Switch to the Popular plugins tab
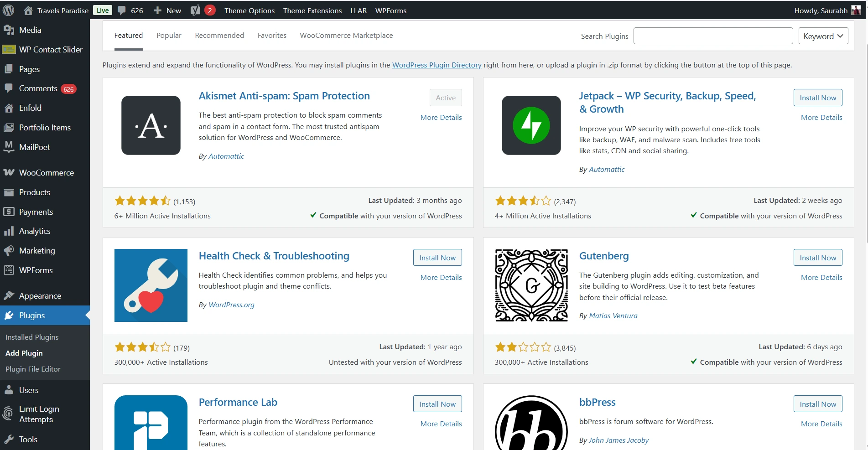868x450 pixels. [169, 36]
